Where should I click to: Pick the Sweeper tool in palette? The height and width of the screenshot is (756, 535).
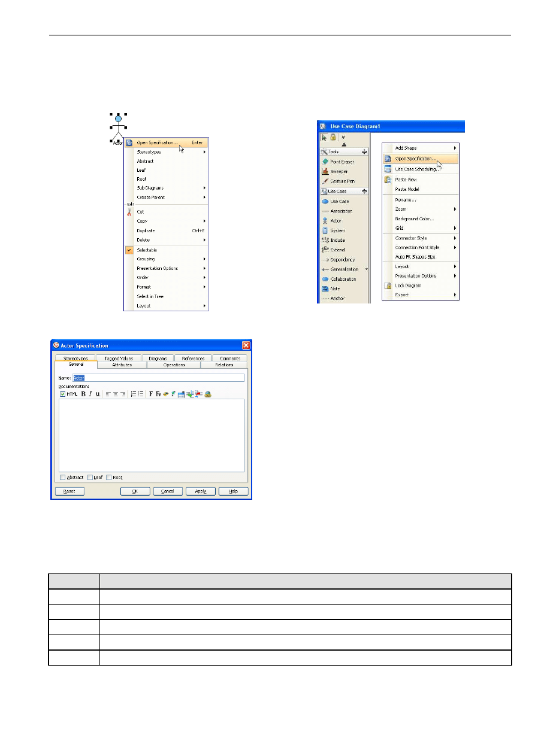[x=338, y=171]
